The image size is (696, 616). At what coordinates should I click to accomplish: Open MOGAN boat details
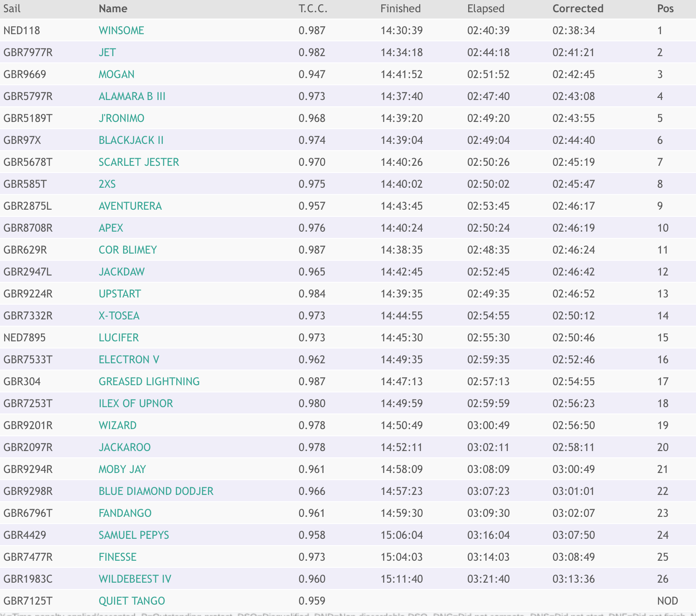pyautogui.click(x=116, y=74)
